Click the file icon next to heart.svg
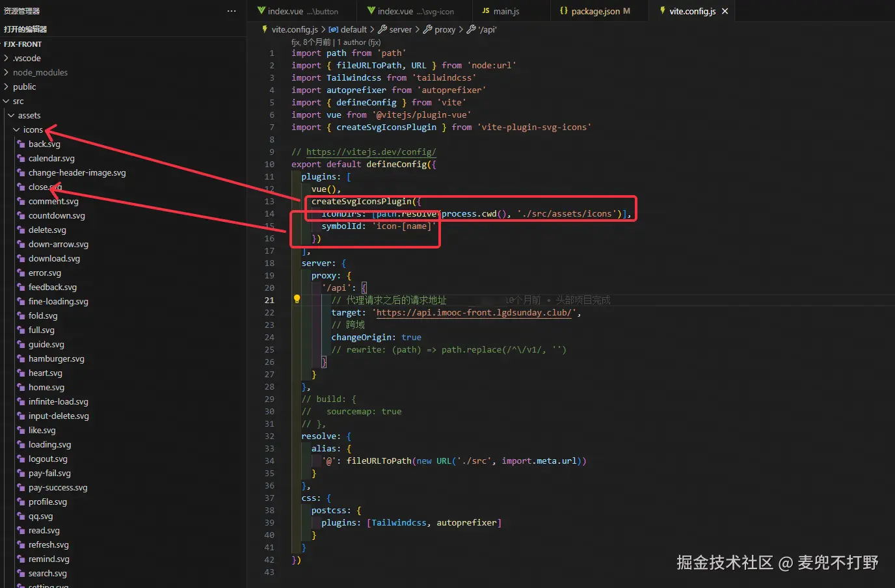Viewport: 895px width, 588px height. [21, 373]
